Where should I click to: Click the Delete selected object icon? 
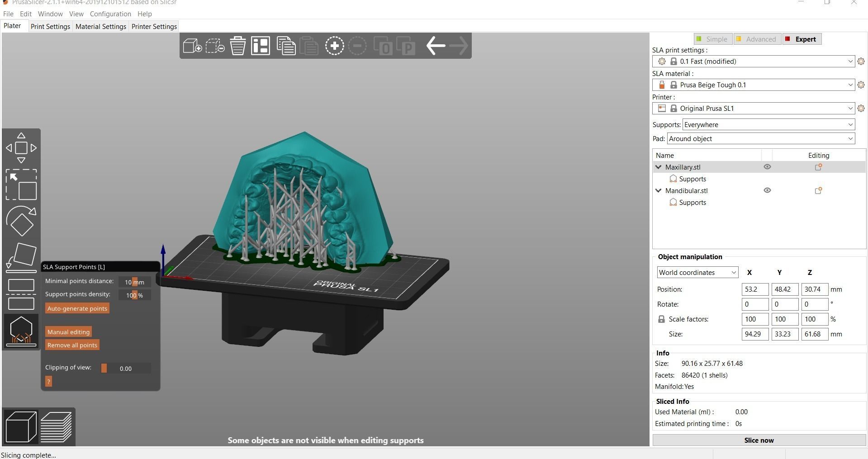(215, 46)
